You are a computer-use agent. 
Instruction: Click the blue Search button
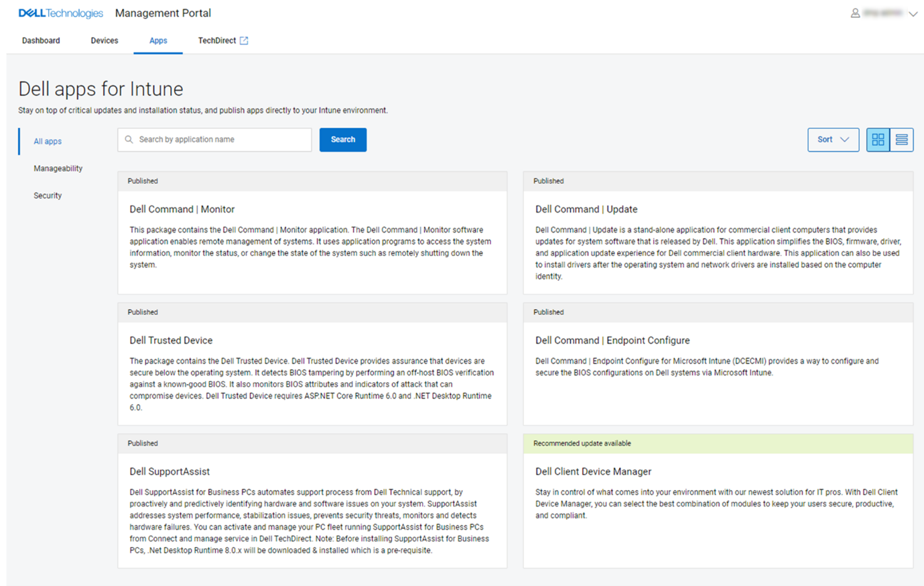(x=343, y=139)
